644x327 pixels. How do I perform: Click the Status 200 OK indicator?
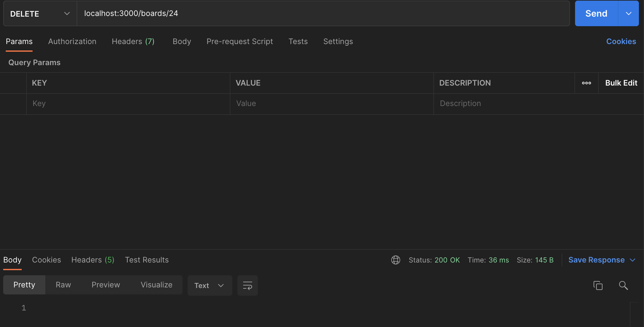[434, 260]
